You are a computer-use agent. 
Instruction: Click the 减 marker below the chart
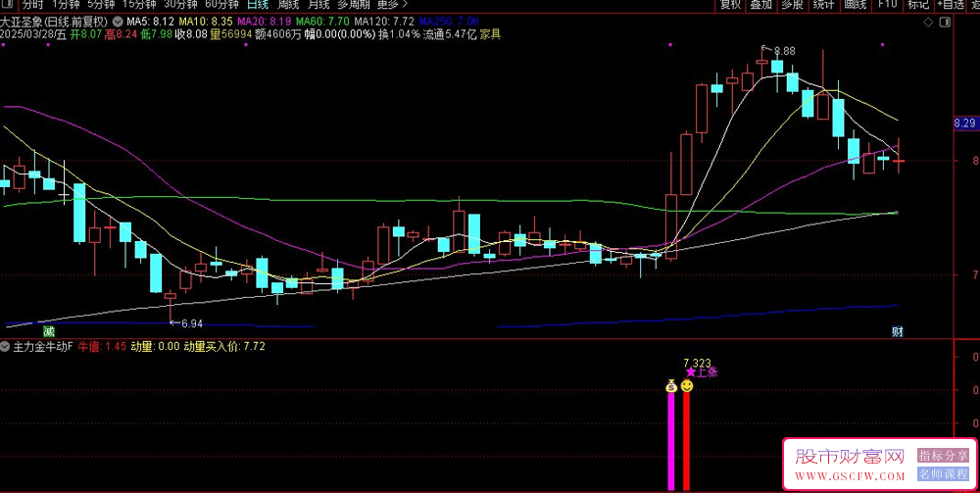coord(48,331)
